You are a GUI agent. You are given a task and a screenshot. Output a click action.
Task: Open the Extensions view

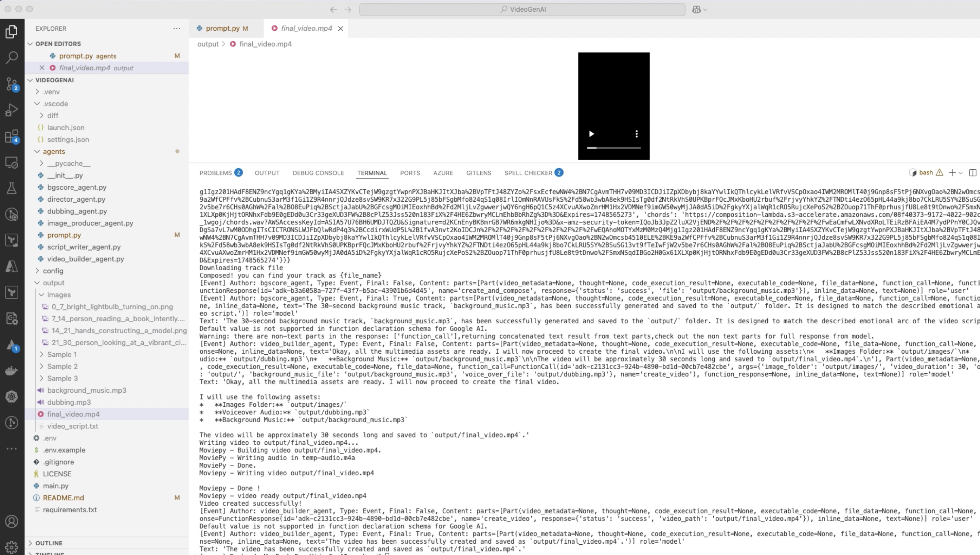(x=11, y=136)
